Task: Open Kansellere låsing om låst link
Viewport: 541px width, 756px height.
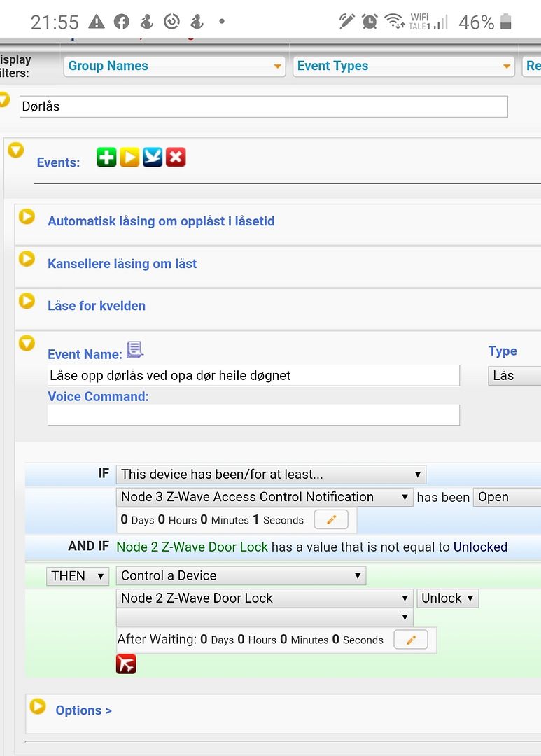Action: pyautogui.click(x=122, y=264)
